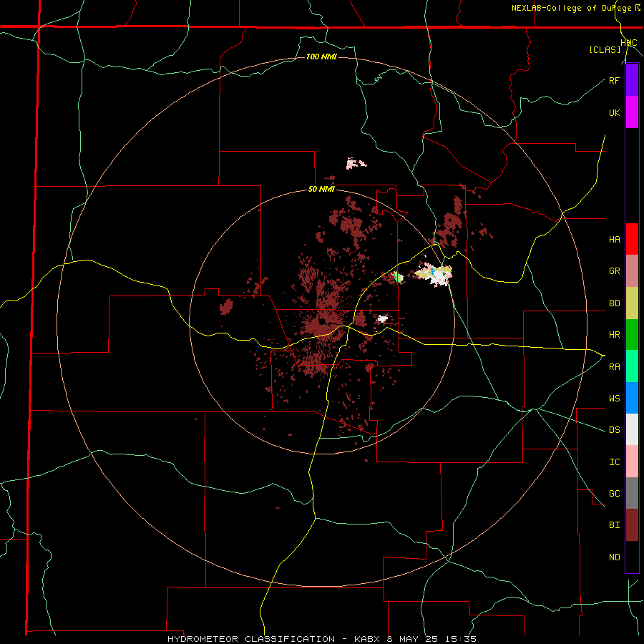Viewport: 644px width, 644px height.
Task: Click the "HHC" product label
Action: (x=629, y=43)
